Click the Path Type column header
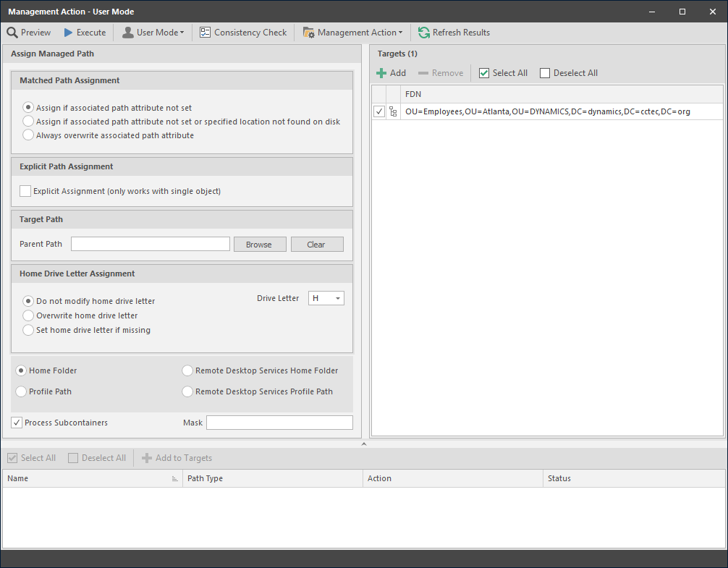 coord(272,478)
